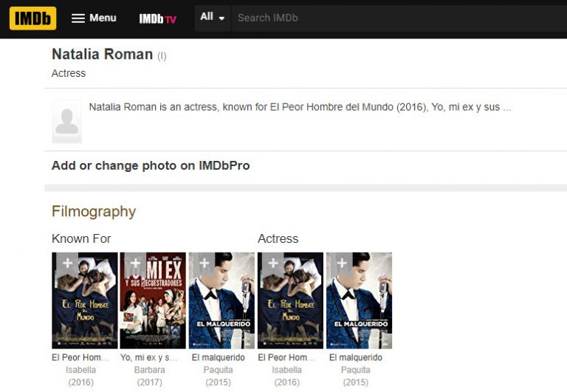Open the hamburger Menu icon
The width and height of the screenshot is (567, 392).
point(78,18)
